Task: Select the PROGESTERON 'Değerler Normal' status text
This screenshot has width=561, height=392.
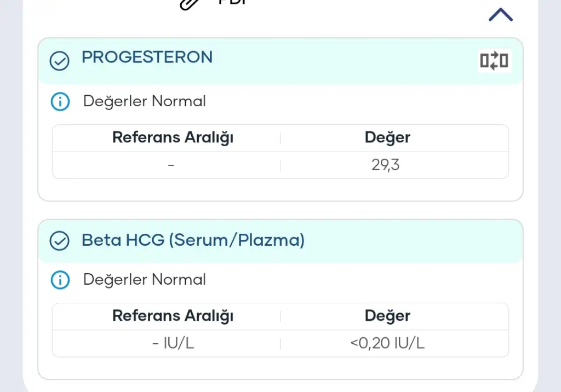Action: [144, 101]
